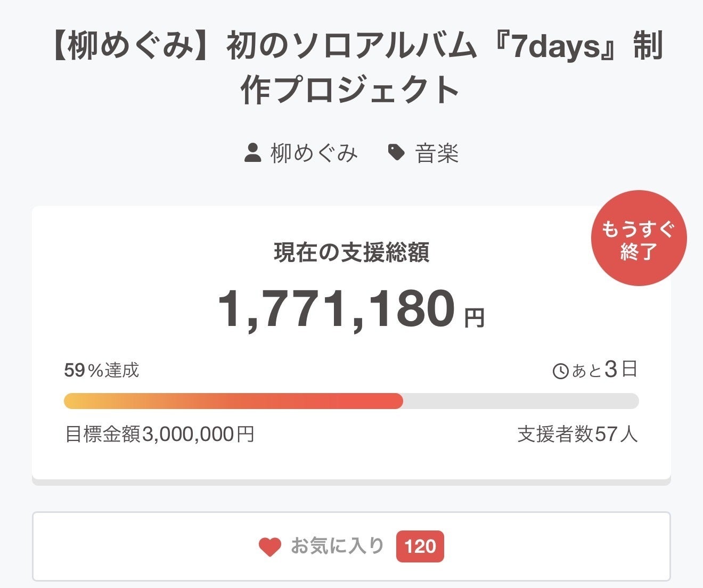
Task: Click the red もうすぐ終了 badge
Action: [x=639, y=238]
